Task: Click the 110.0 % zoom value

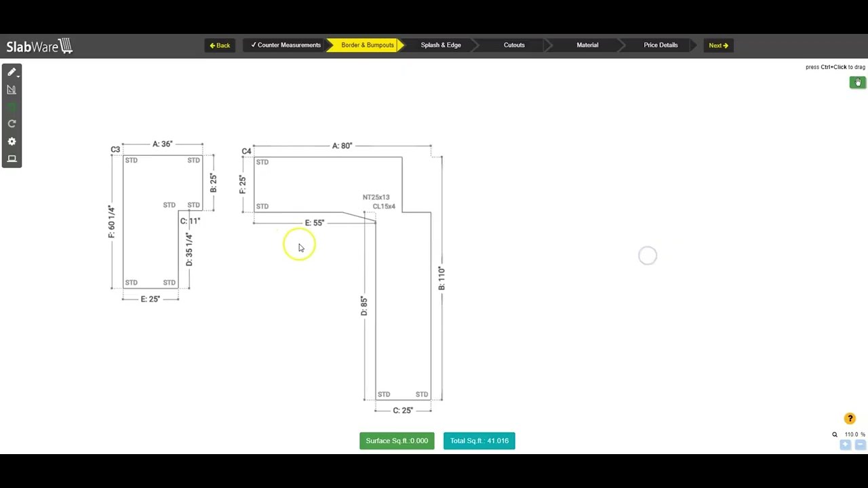Action: pos(854,434)
